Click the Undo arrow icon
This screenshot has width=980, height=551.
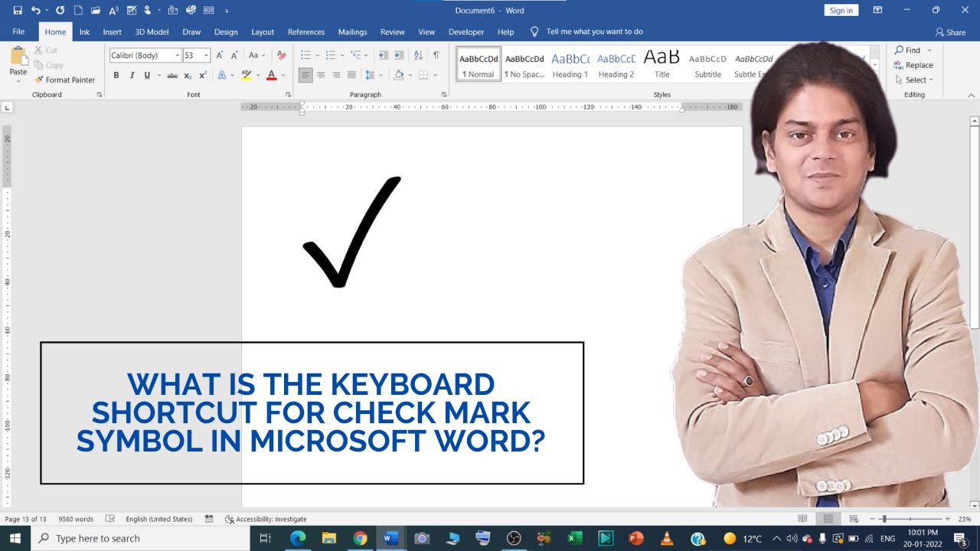pyautogui.click(x=35, y=11)
